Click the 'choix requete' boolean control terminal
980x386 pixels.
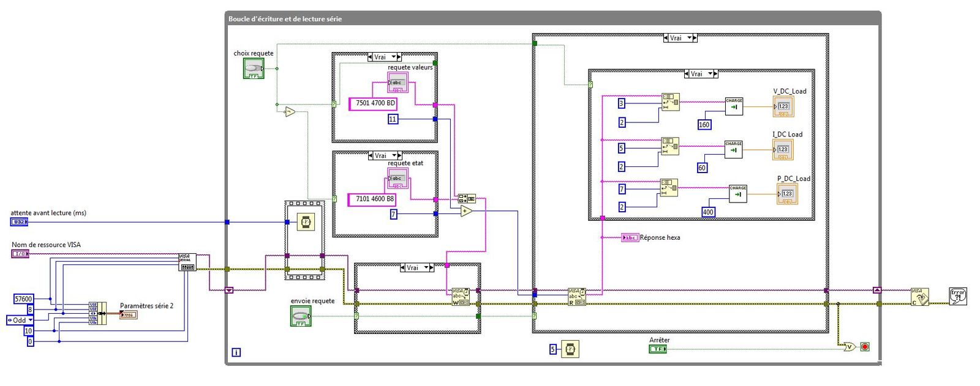tap(253, 69)
